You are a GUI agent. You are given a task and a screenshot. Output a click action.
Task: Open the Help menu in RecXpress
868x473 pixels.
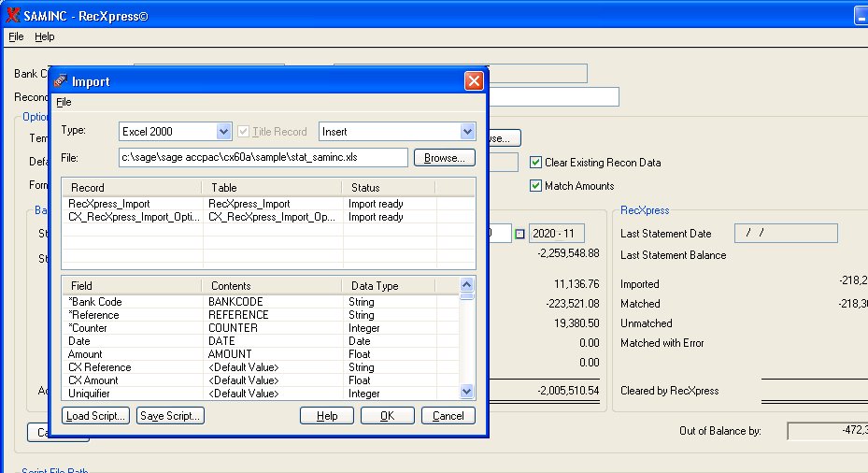tap(45, 36)
